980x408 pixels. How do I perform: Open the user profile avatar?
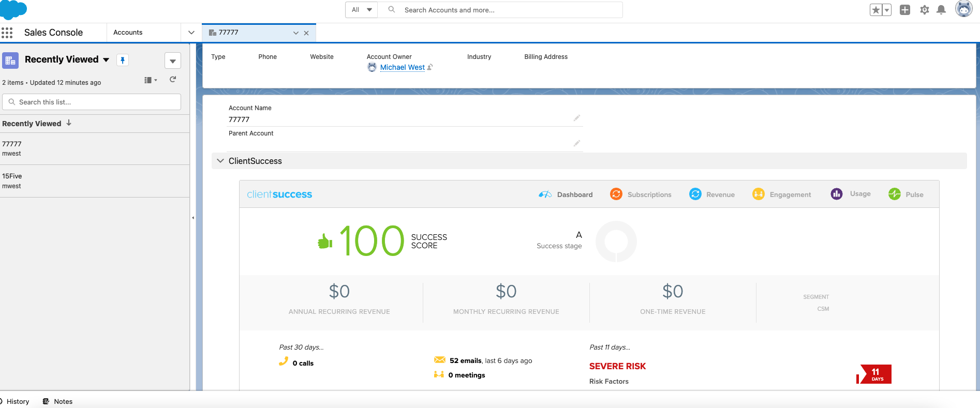point(963,9)
